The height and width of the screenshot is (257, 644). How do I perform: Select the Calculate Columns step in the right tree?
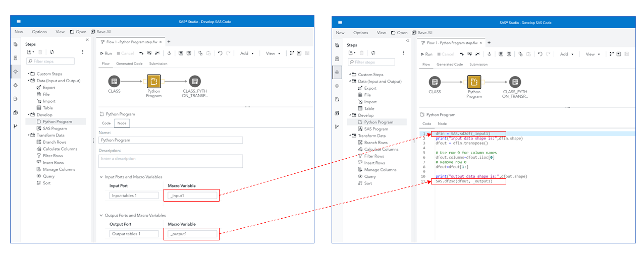(x=381, y=149)
